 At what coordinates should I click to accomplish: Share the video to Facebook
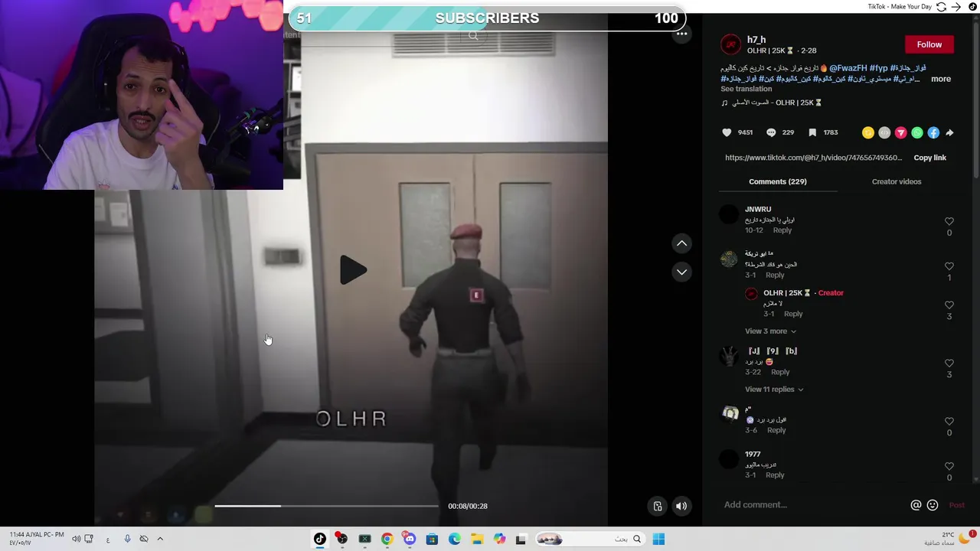933,132
